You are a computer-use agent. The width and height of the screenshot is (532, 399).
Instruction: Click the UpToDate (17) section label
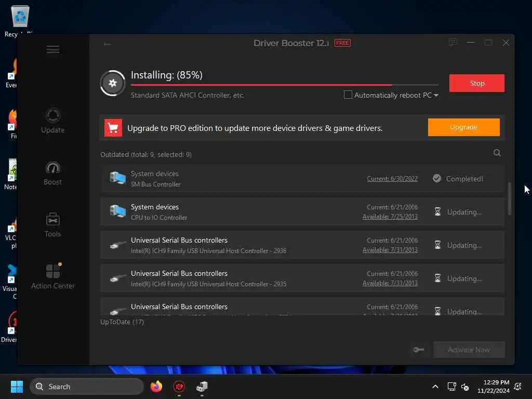point(122,322)
